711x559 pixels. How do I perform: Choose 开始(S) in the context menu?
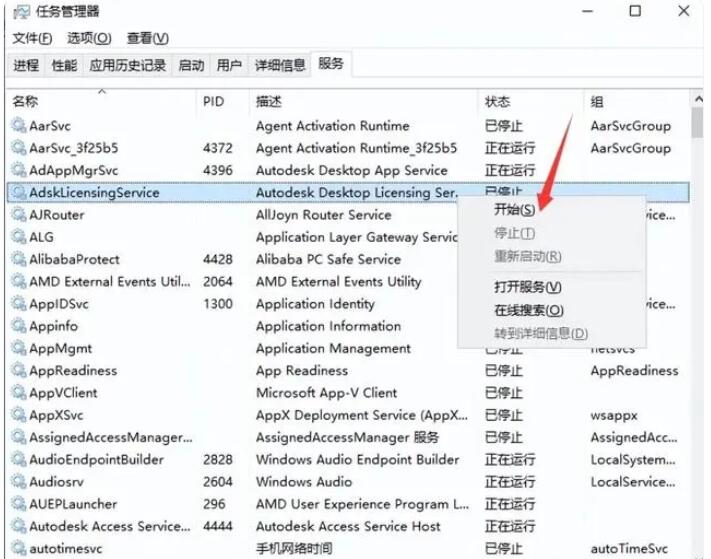click(x=514, y=210)
